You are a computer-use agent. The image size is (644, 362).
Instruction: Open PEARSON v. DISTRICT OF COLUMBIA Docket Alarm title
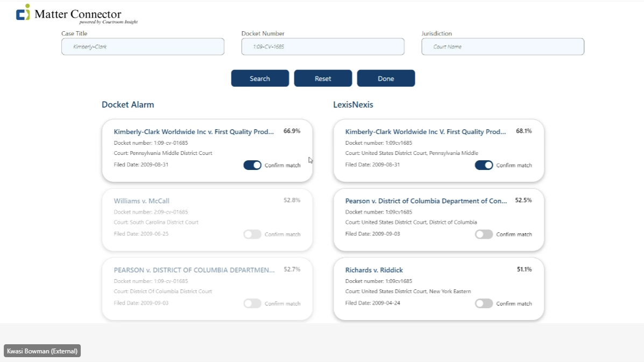[x=194, y=270]
